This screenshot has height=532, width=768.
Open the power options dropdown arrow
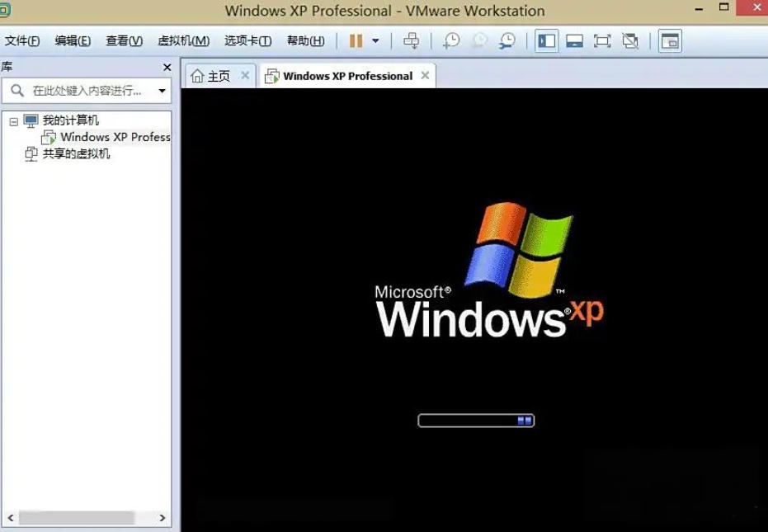point(375,40)
